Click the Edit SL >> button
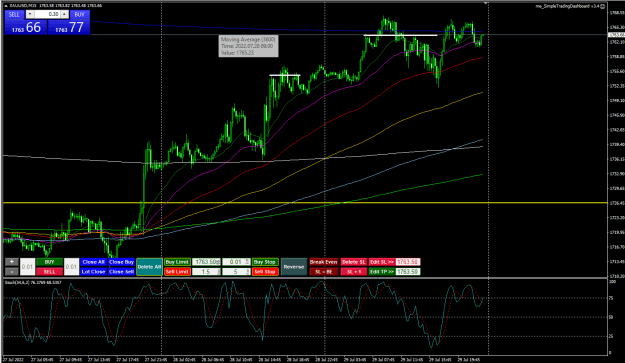 382,262
